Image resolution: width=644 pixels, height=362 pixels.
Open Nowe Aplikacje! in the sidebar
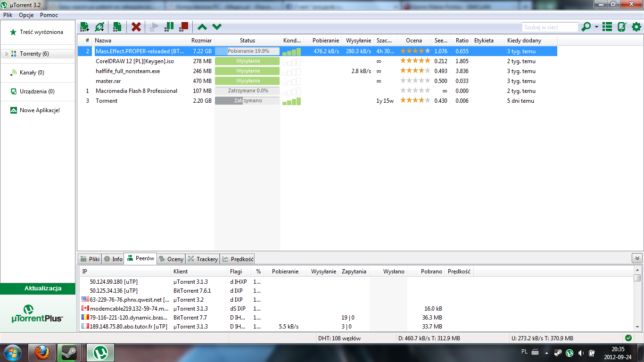click(40, 110)
